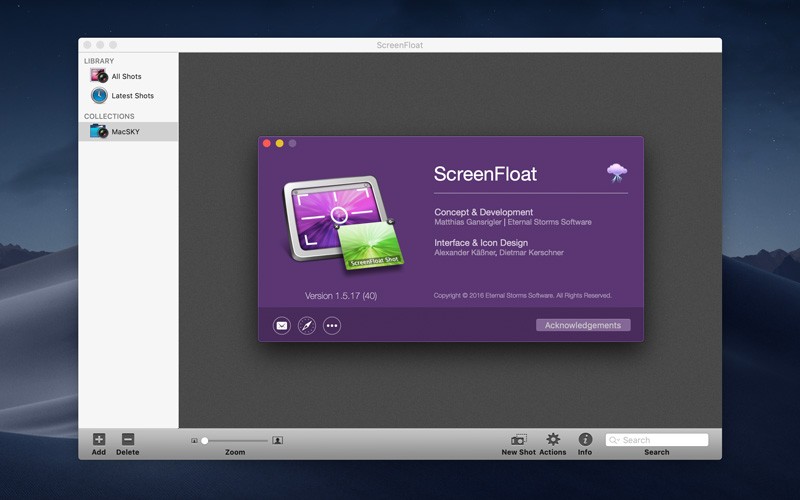
Task: Click the copyright Eternal Storms Software line
Action: [x=522, y=295]
